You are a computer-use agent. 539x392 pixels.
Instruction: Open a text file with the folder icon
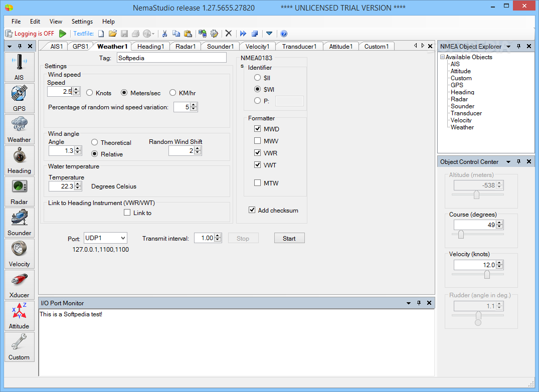coord(113,34)
